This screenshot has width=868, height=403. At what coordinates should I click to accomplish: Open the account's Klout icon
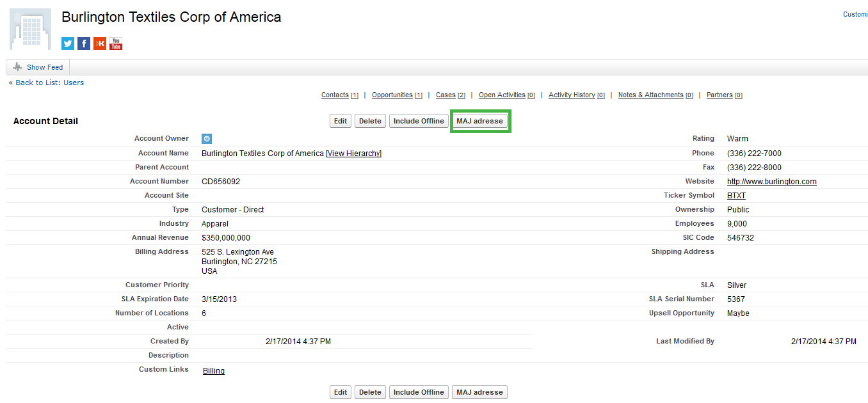[100, 43]
